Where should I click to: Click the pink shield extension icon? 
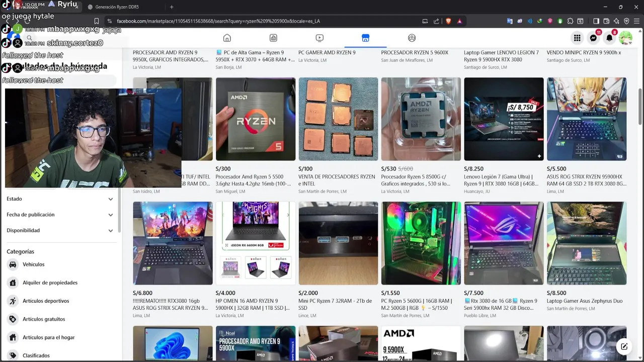click(550, 21)
